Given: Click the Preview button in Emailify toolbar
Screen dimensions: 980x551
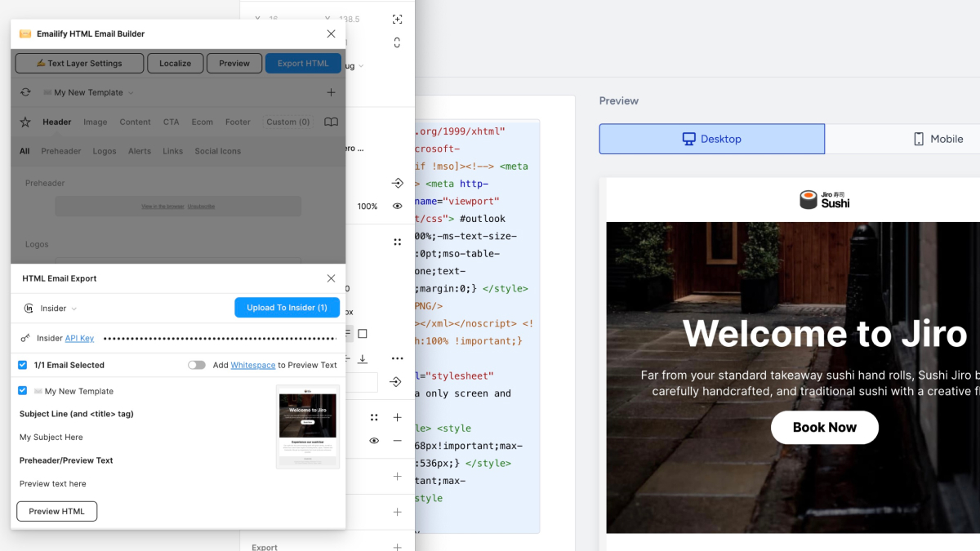Looking at the screenshot, I should click(x=234, y=64).
